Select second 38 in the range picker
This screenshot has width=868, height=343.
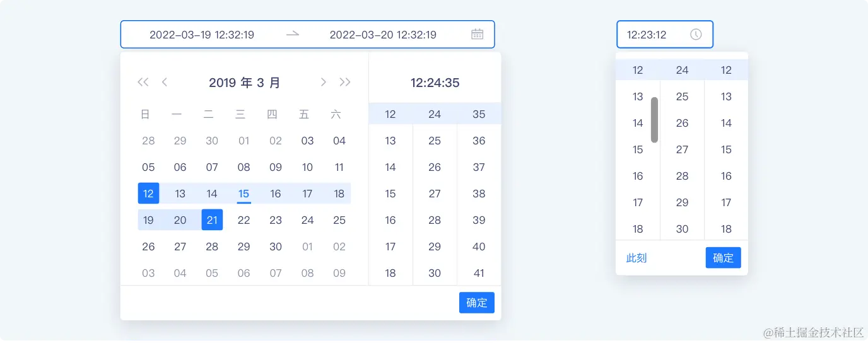coord(479,194)
